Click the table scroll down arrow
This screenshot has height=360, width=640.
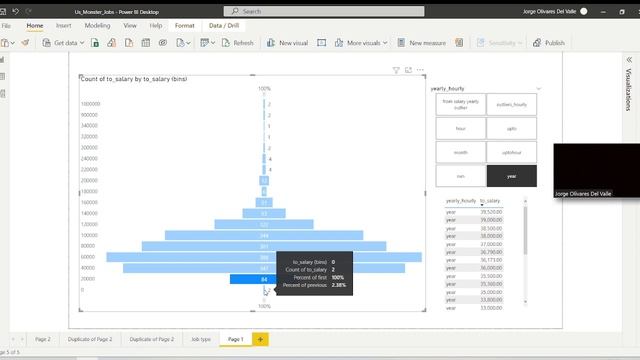click(x=525, y=302)
